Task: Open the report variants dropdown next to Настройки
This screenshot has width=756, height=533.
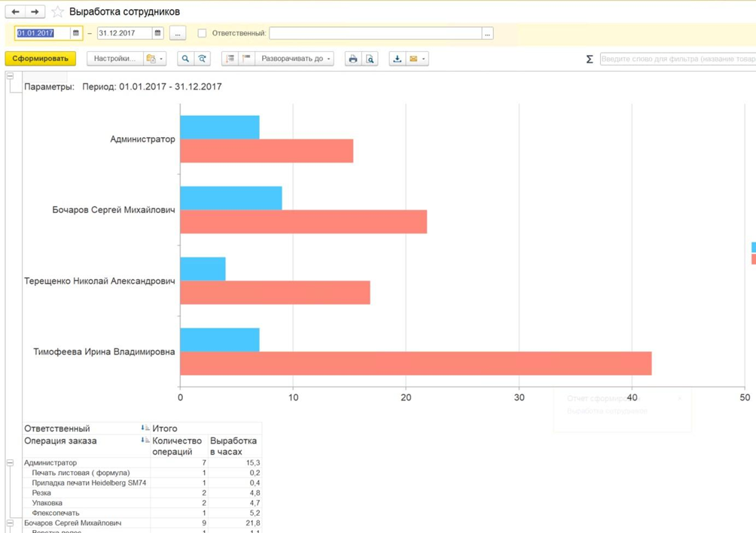Action: point(154,59)
